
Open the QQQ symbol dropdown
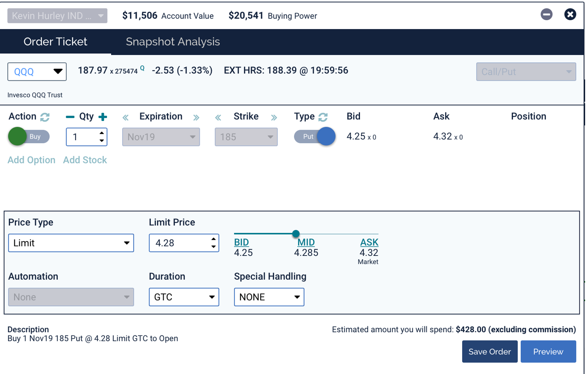tap(37, 72)
